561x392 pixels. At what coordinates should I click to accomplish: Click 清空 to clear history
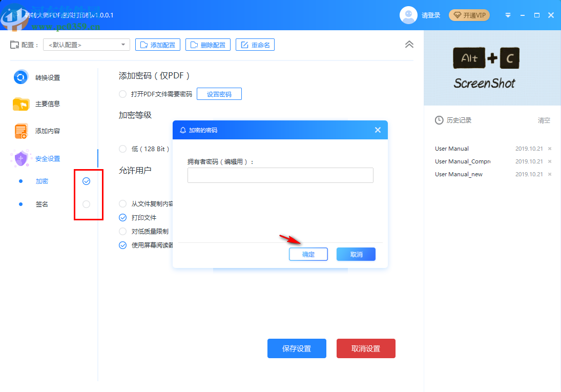pyautogui.click(x=544, y=120)
